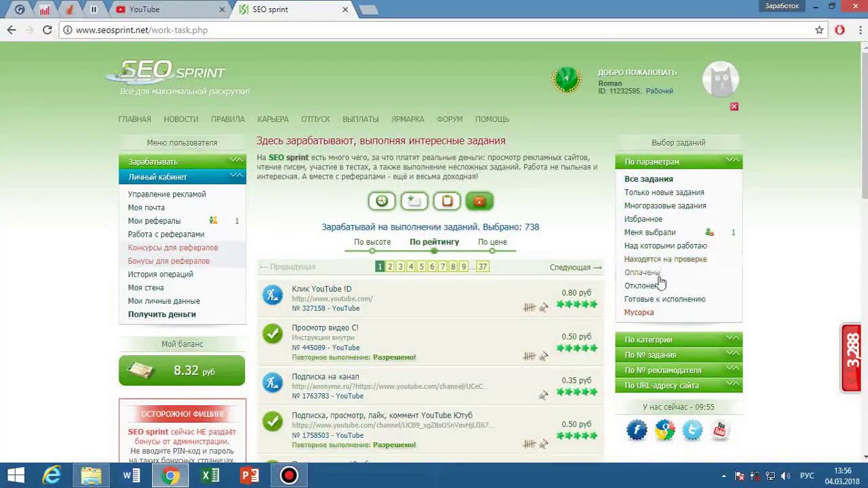Click the worker status icon of Подписка на канал
This screenshot has width=868, height=488.
(273, 382)
